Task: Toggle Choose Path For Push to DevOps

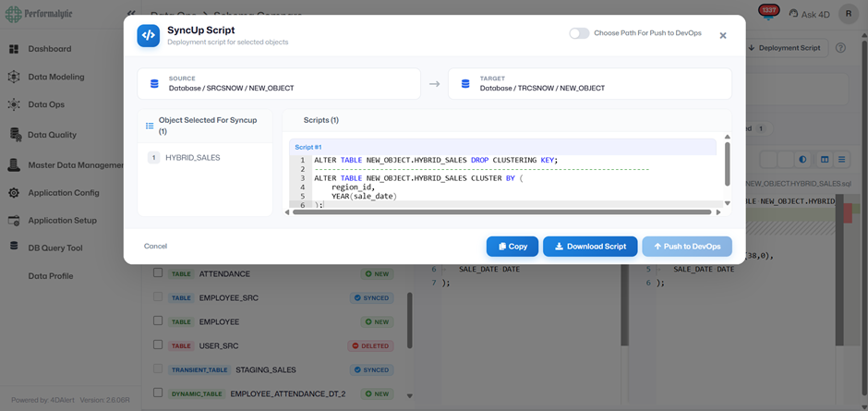Action: (x=579, y=33)
